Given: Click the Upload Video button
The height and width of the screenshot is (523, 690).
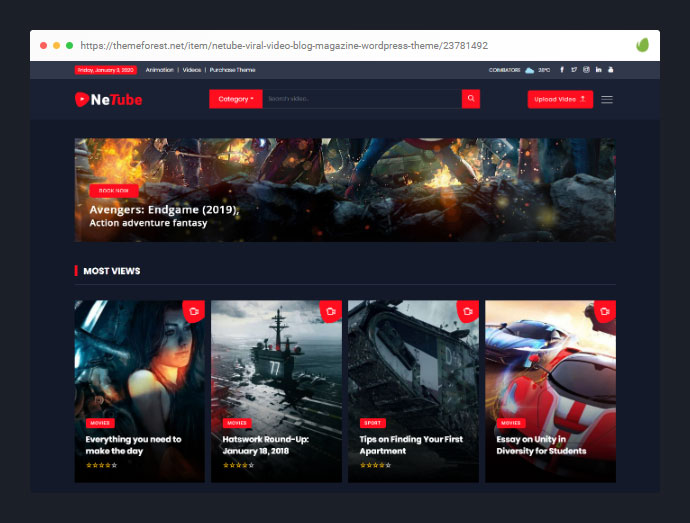Looking at the screenshot, I should click(x=560, y=99).
